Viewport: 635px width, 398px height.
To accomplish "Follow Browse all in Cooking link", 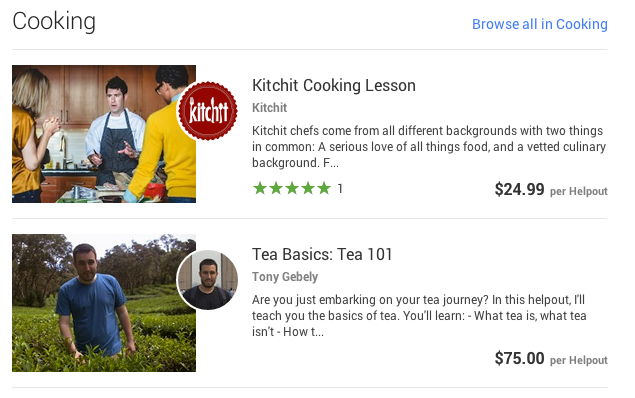I will pos(540,24).
